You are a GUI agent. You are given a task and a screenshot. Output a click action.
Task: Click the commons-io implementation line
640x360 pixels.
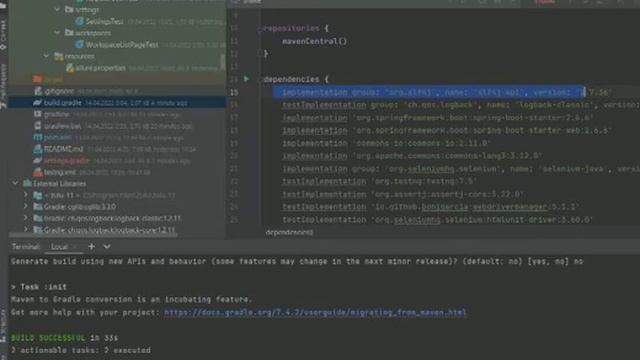386,143
